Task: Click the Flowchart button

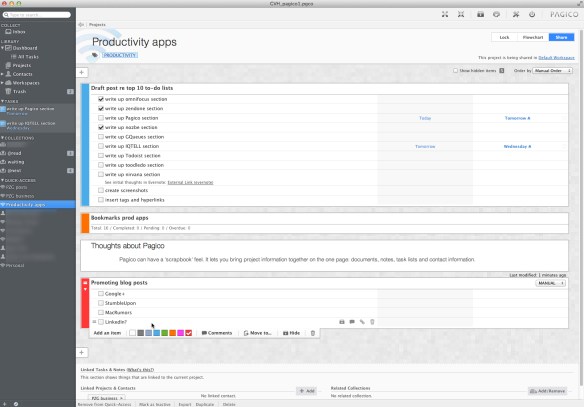Action: click(533, 37)
